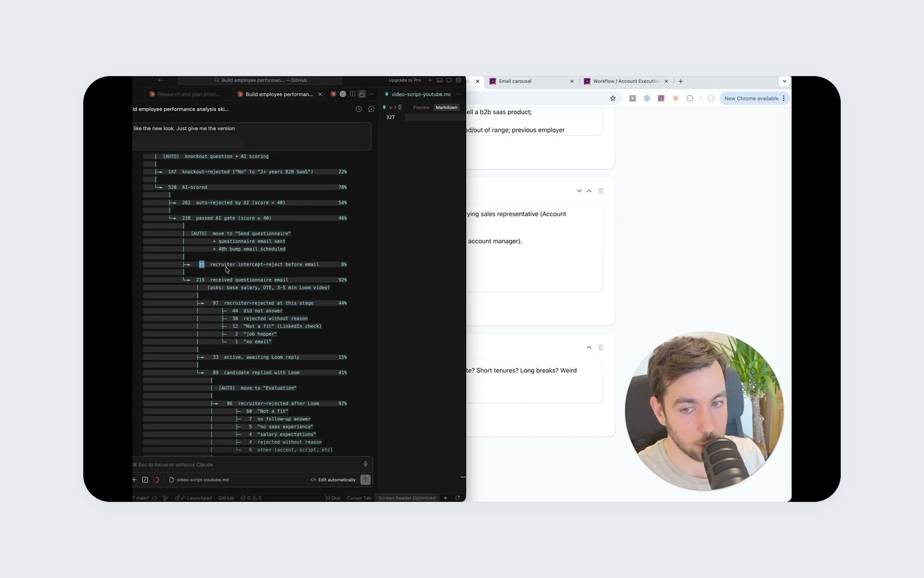Click the attached file chip video-script-youtube.md
The width and height of the screenshot is (924, 578).
(199, 480)
